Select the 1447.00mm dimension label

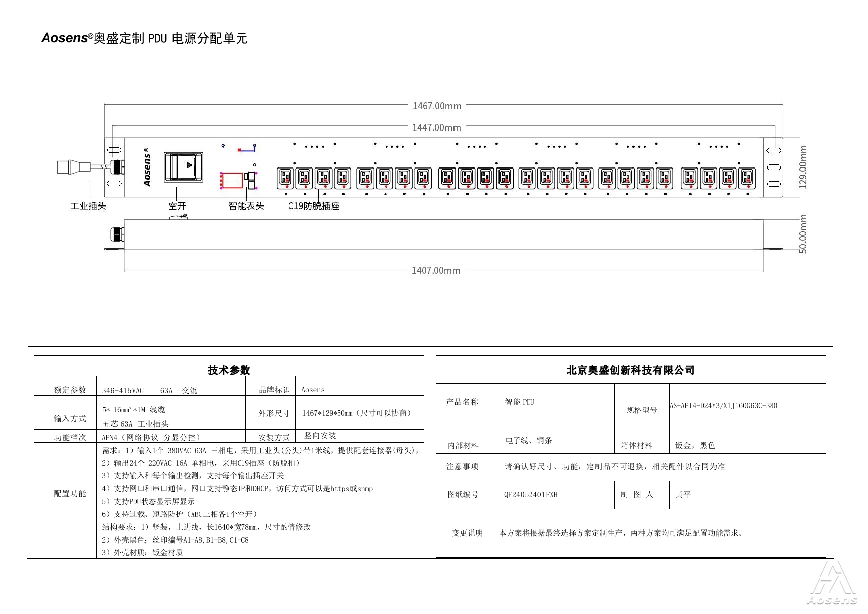(x=436, y=128)
